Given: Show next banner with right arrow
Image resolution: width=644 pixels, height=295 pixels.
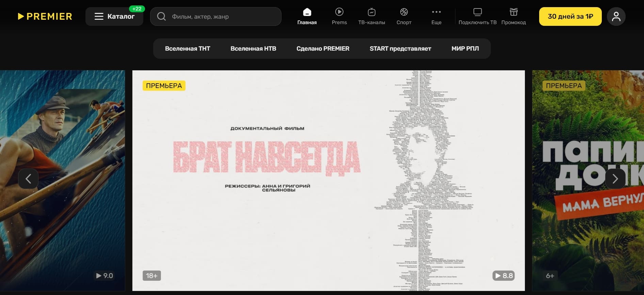Looking at the screenshot, I should point(615,178).
